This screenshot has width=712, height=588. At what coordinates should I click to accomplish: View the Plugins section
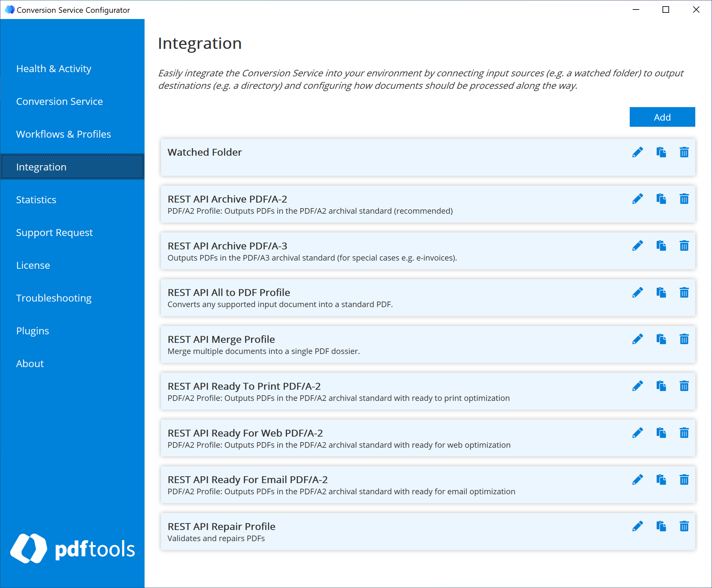point(72,331)
